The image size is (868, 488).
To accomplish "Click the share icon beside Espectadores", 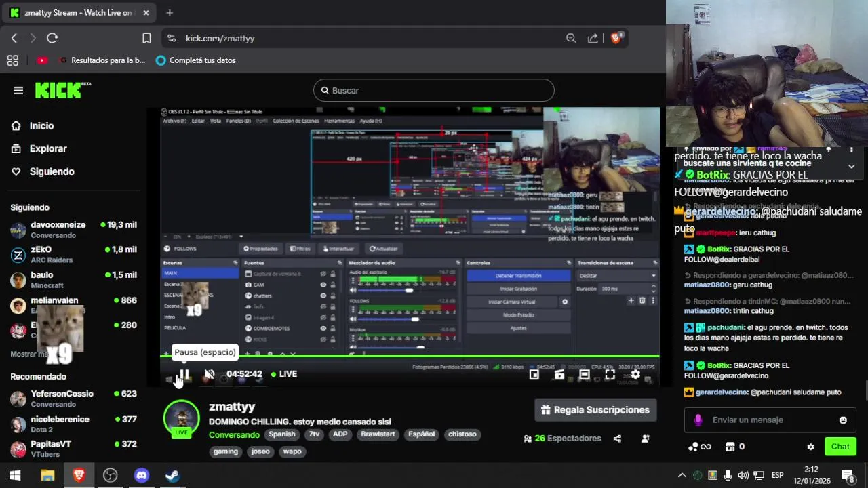I will [x=617, y=439].
